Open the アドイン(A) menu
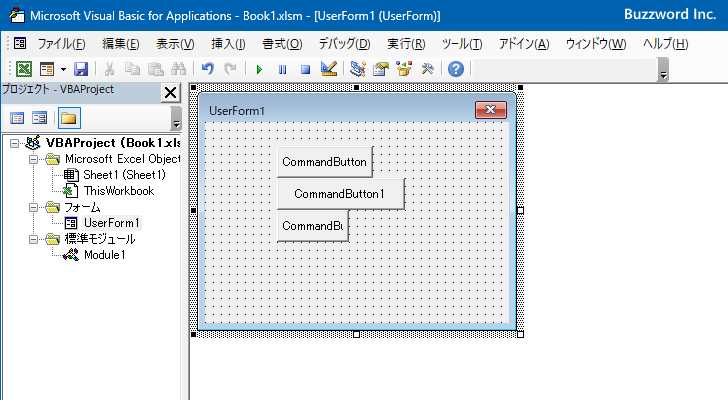Screen dimensions: 728x400 coord(524,44)
